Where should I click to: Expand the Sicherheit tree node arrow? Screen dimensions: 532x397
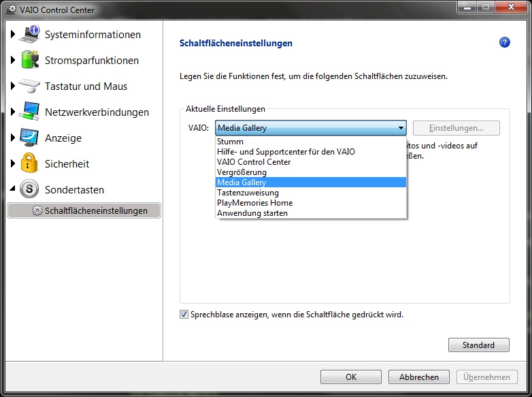pos(13,163)
